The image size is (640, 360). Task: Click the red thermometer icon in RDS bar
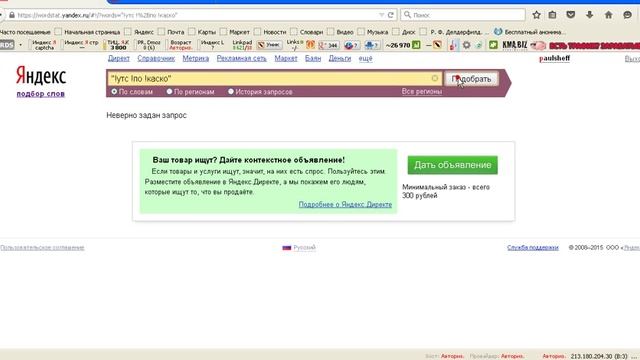click(x=453, y=45)
